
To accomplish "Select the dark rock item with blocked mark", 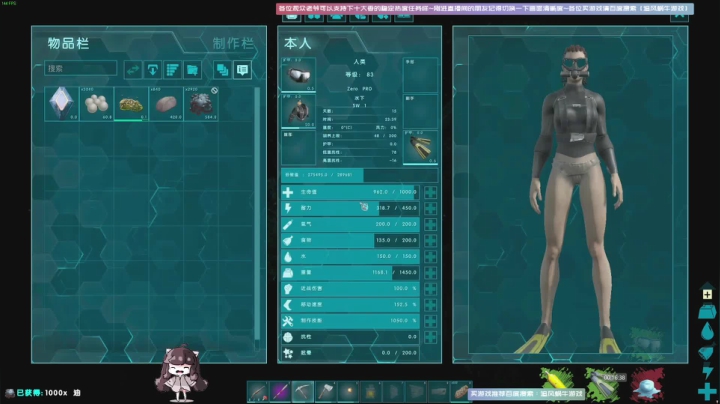I will click(x=201, y=104).
